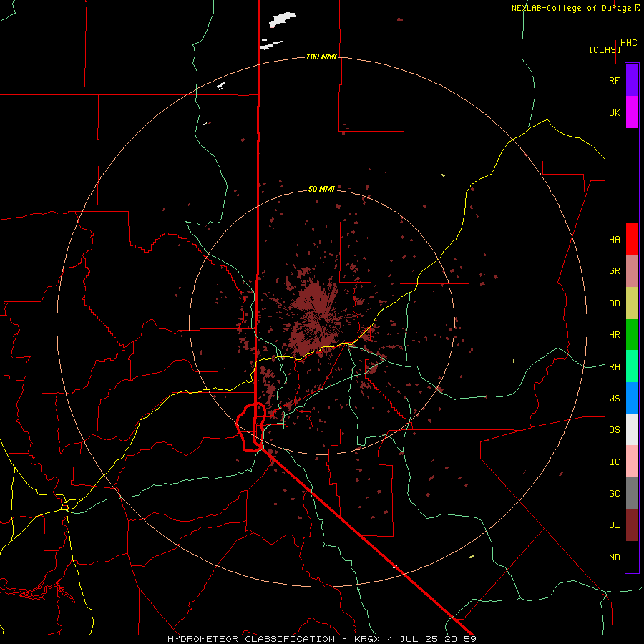Click the HA legend label
The image size is (644, 644).
tap(614, 240)
